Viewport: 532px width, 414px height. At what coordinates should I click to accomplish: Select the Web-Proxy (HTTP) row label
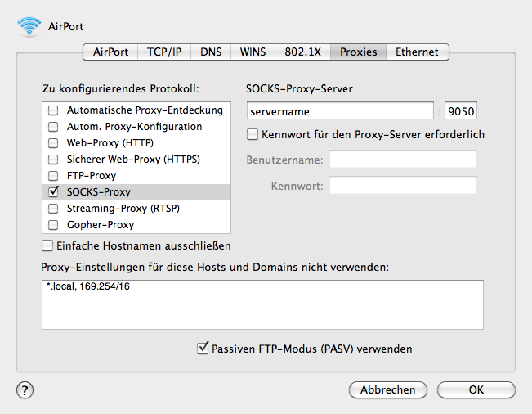[x=110, y=143]
